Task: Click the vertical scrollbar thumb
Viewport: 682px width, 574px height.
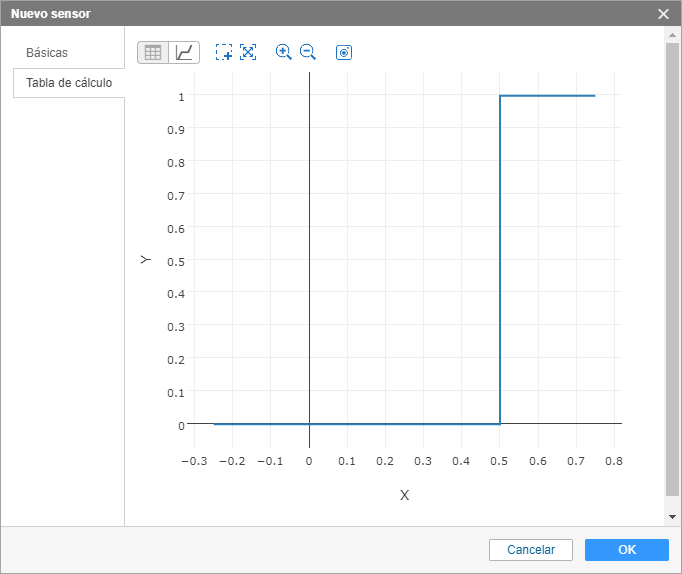Action: tap(672, 269)
